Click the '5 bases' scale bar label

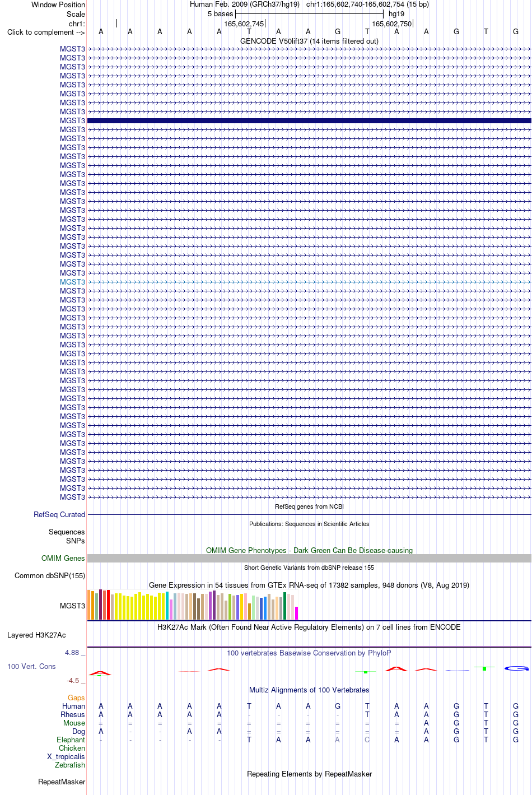[x=220, y=13]
